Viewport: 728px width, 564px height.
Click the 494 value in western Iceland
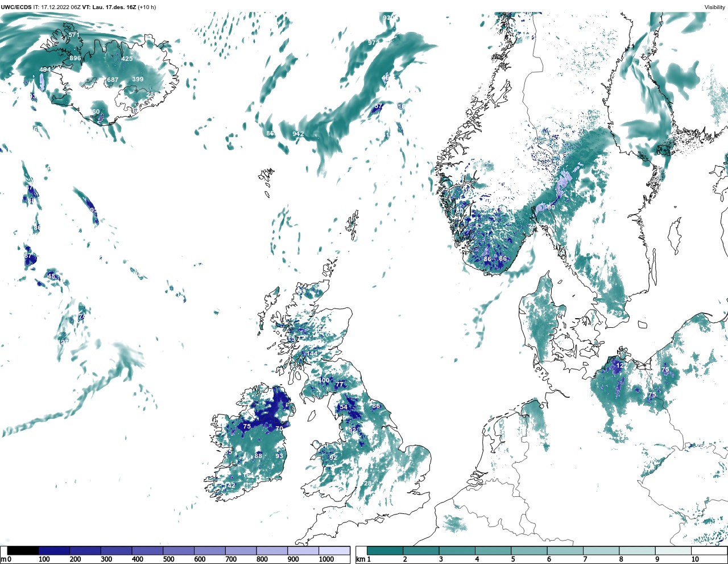coord(45,69)
